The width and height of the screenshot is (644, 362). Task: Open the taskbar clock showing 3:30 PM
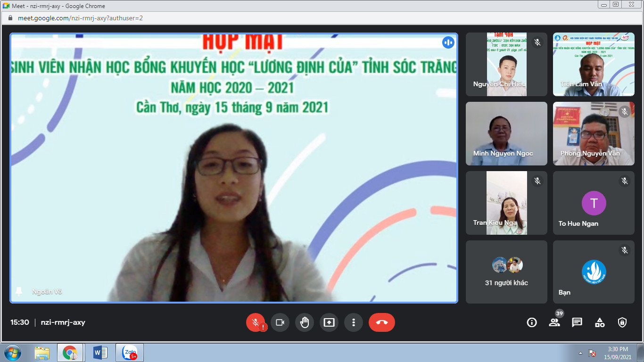pyautogui.click(x=617, y=353)
